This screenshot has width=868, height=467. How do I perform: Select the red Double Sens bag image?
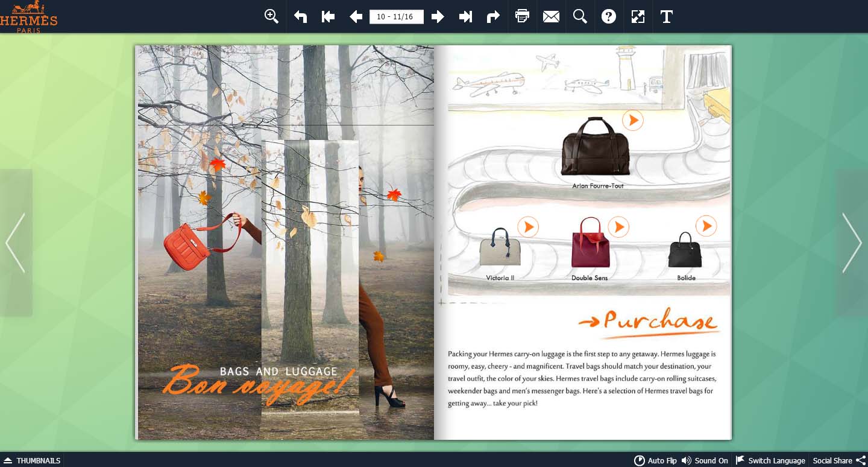tap(590, 243)
